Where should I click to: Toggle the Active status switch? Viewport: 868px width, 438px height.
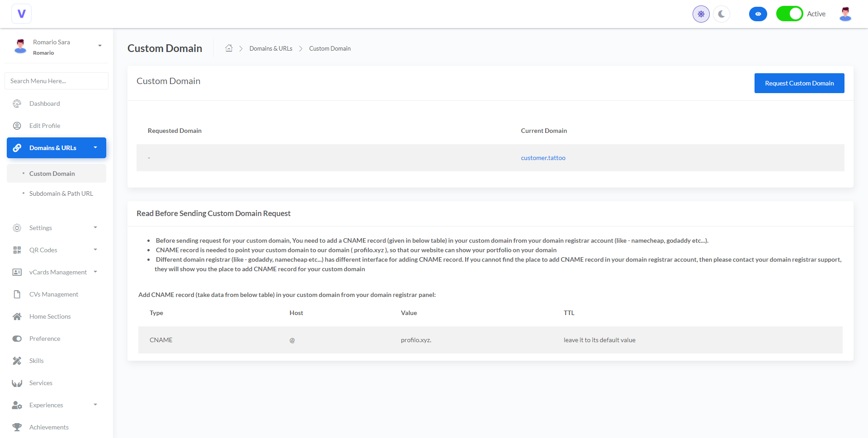coord(789,14)
